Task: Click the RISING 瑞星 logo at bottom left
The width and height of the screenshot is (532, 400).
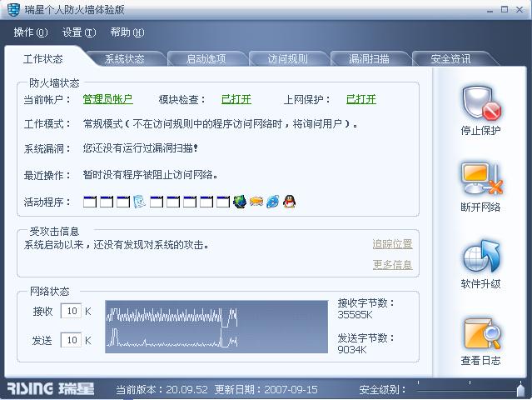Action: (x=51, y=389)
